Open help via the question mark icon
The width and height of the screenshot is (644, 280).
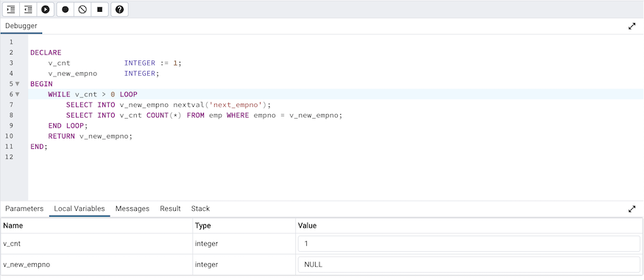(119, 9)
